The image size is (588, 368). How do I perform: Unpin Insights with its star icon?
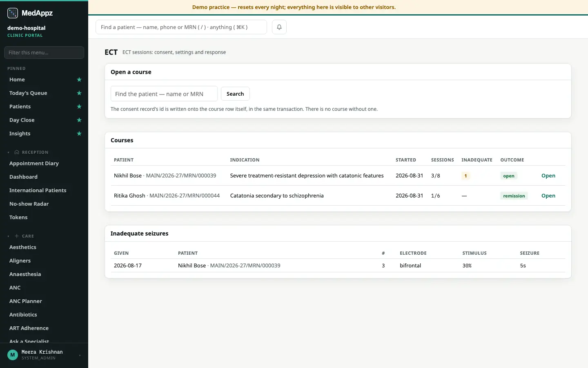[x=79, y=134]
